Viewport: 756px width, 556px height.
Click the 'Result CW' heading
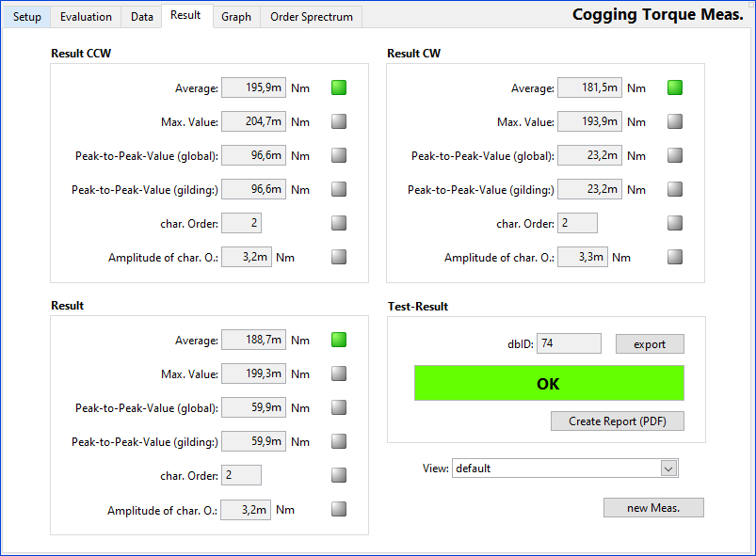(413, 54)
